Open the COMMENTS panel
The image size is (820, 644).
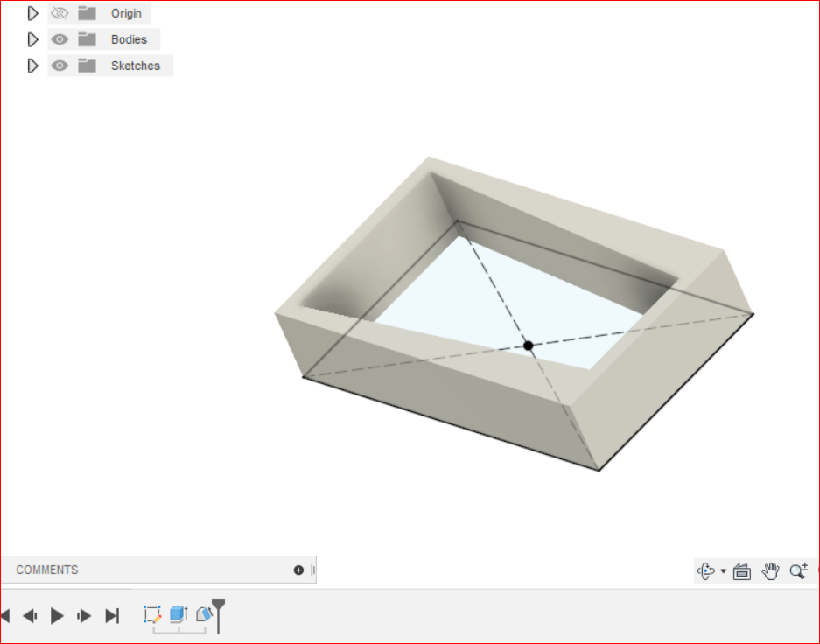[x=47, y=570]
